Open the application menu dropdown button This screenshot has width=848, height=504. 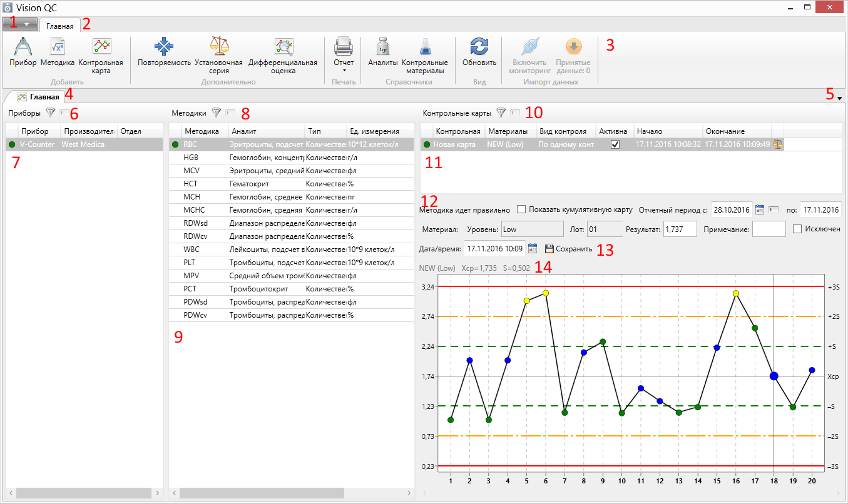20,24
